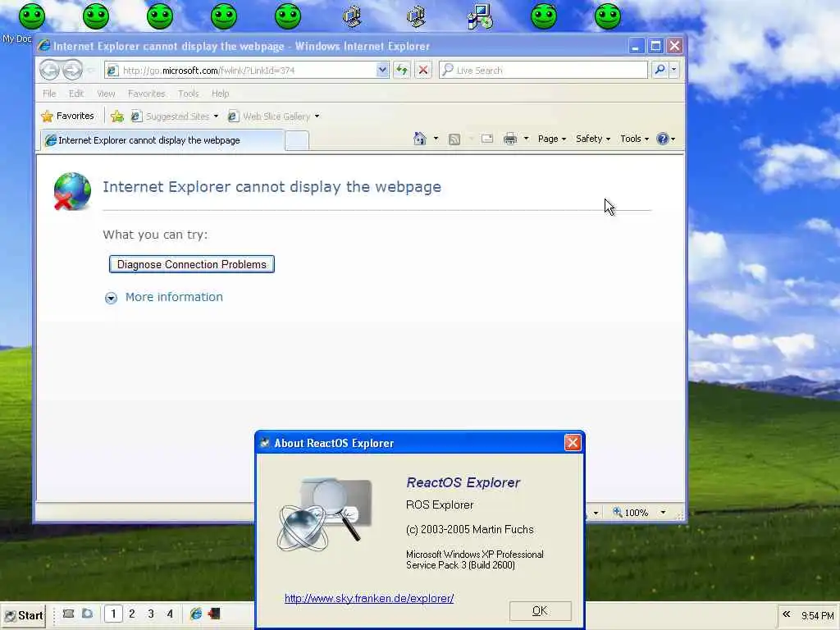Screen dimensions: 840x630
Task: Open the Edit menu
Action: pos(76,94)
